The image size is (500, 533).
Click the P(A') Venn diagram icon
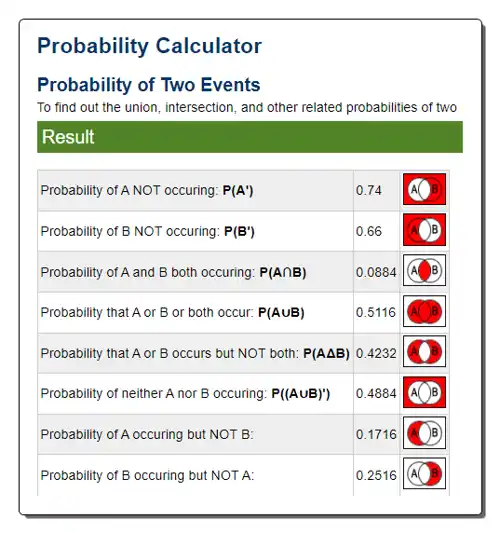(424, 189)
